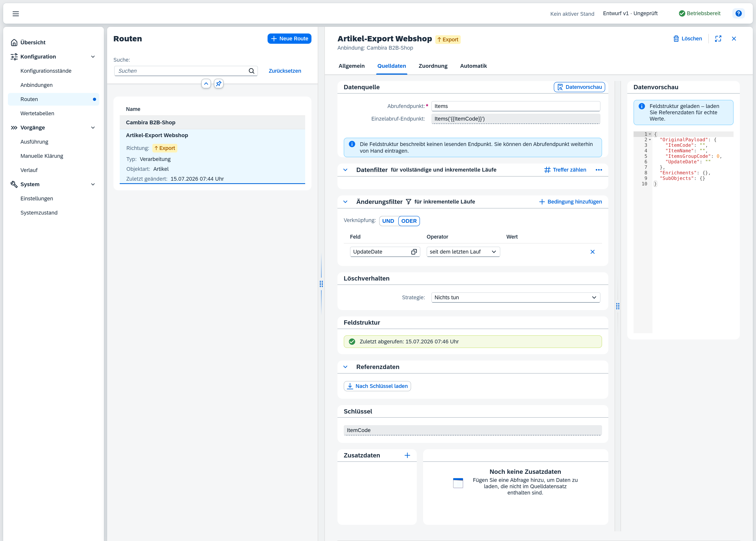756x541 pixels.
Task: Click the Änderungsfilter funnel icon
Action: pyautogui.click(x=408, y=202)
